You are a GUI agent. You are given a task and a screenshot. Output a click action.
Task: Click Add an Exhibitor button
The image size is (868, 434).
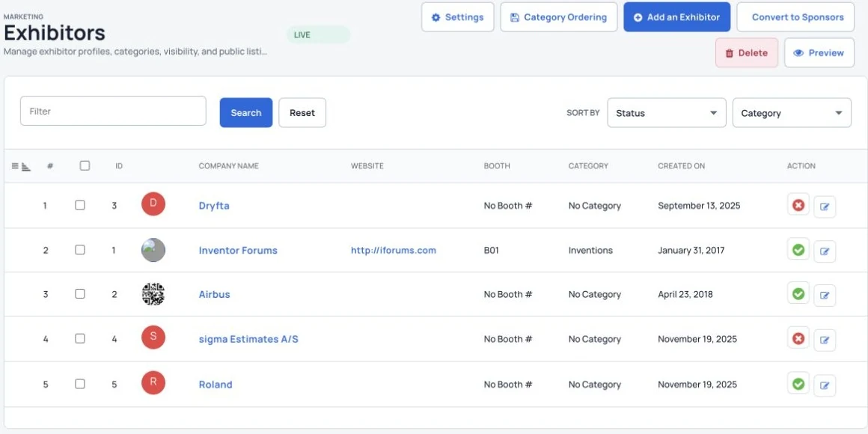pos(677,17)
